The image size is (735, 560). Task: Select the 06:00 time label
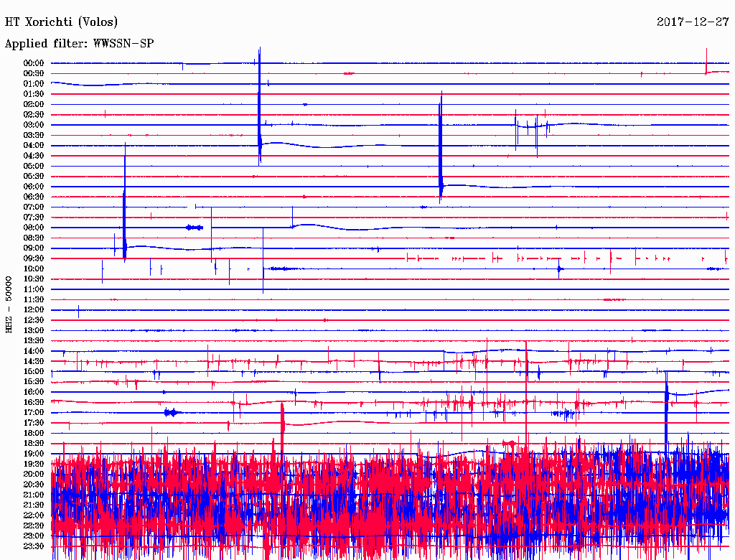coord(34,187)
